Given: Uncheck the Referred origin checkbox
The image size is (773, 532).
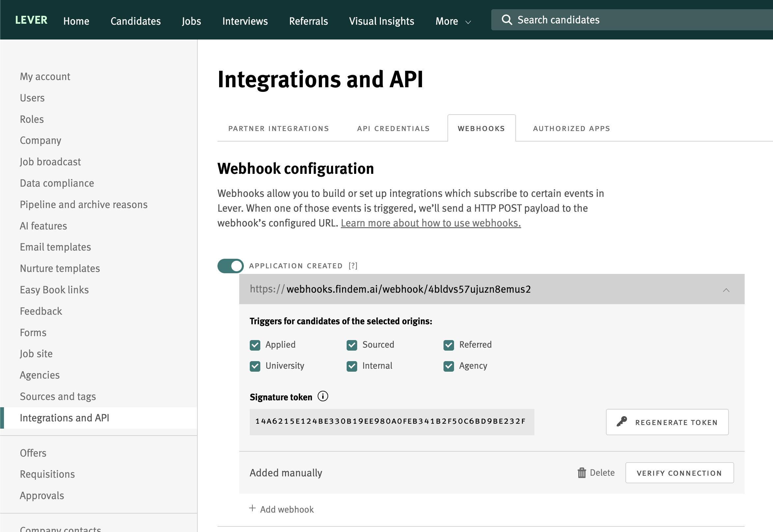Looking at the screenshot, I should (449, 345).
